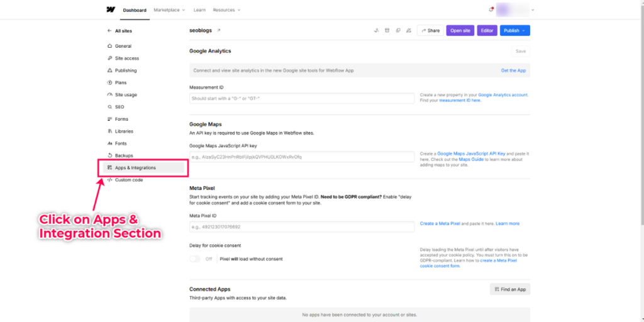Open the Google Analytics account link
The image size is (644, 322).
click(x=502, y=95)
